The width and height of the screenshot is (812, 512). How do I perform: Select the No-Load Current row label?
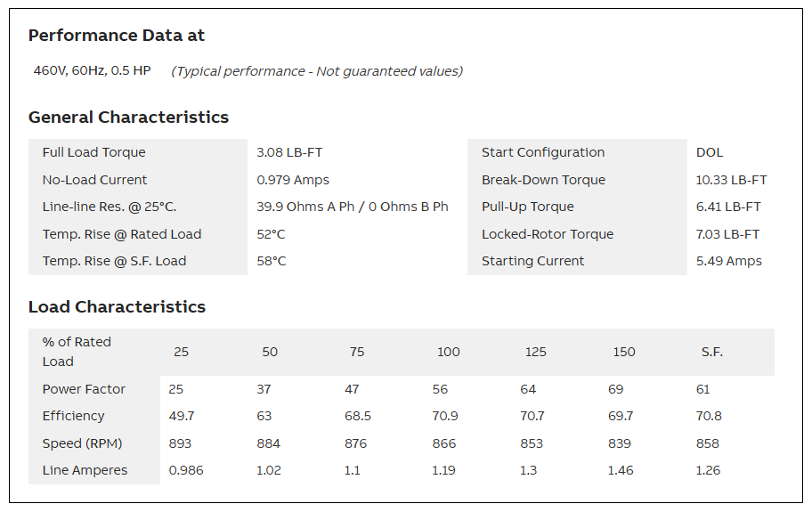94,180
